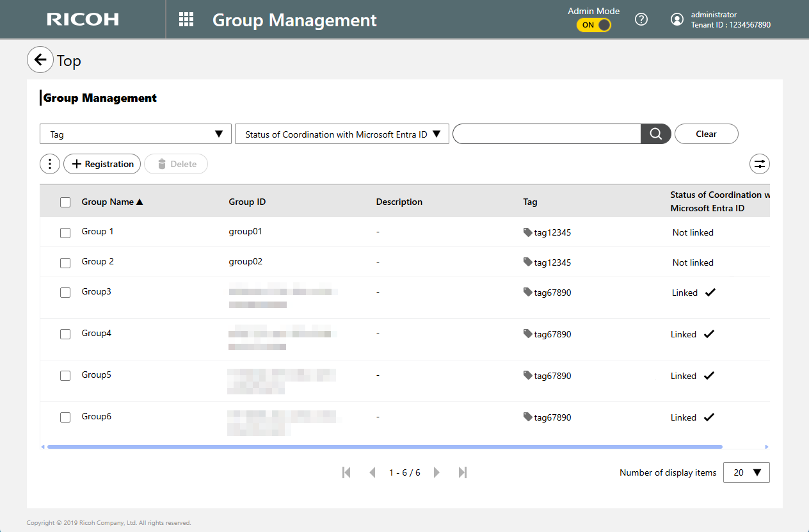Open the three-dot options menu
The height and width of the screenshot is (532, 809).
(x=49, y=164)
